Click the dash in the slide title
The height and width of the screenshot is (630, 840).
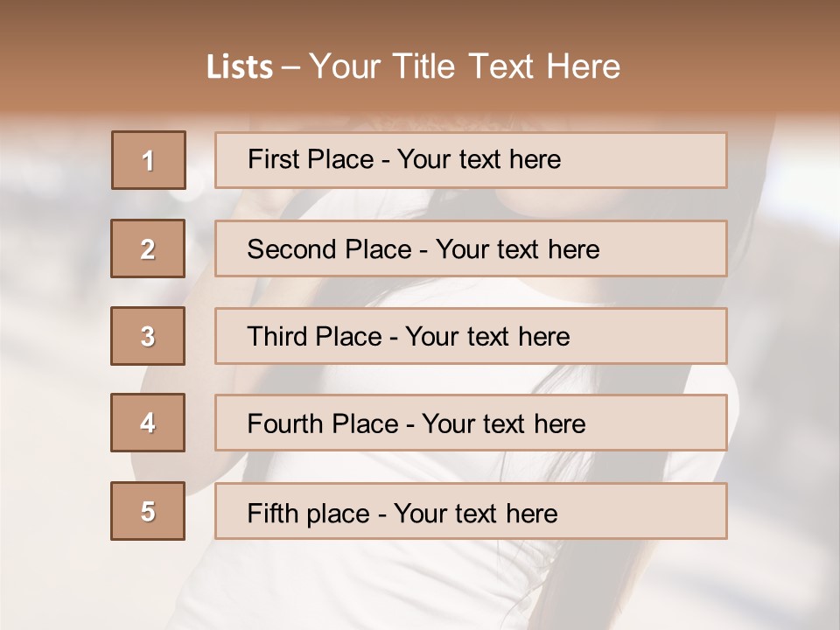click(x=290, y=67)
